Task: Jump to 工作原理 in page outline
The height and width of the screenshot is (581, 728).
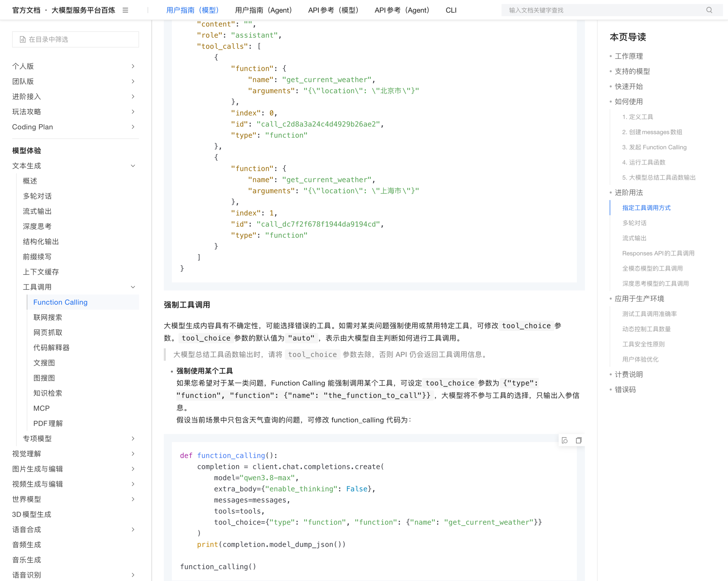Action: coord(629,56)
